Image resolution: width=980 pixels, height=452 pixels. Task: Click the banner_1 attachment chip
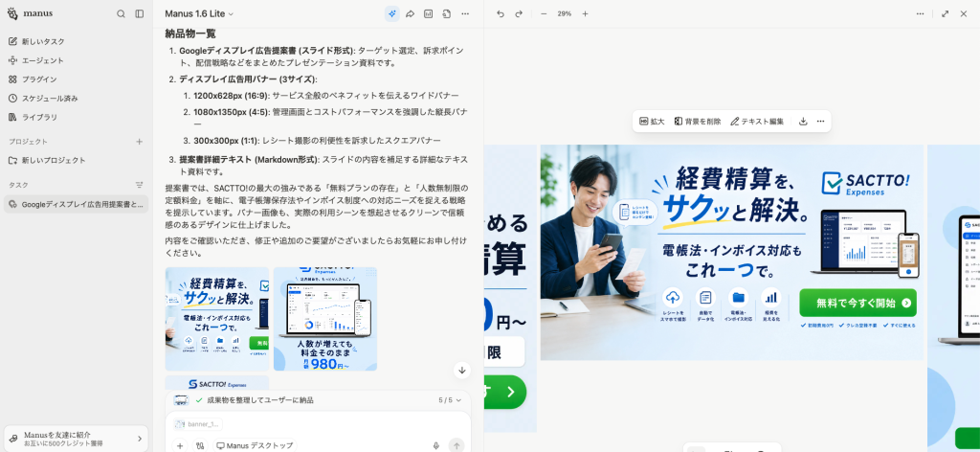pyautogui.click(x=198, y=424)
